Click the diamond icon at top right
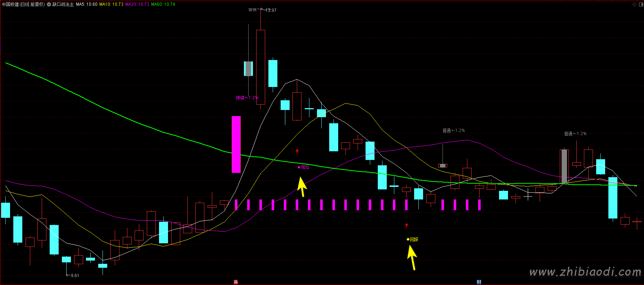Screen dimensions: 644x285 click(x=634, y=4)
